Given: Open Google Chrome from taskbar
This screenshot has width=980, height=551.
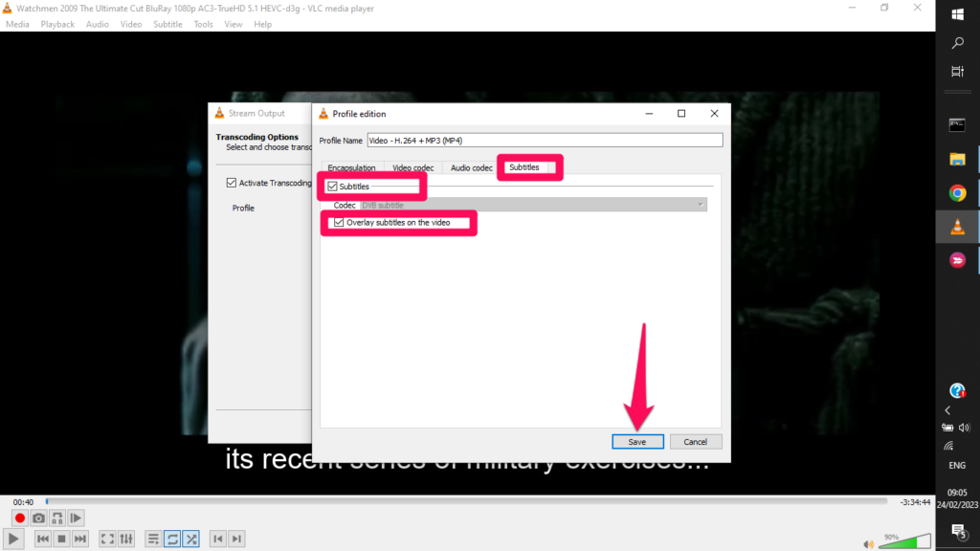Looking at the screenshot, I should [x=957, y=193].
